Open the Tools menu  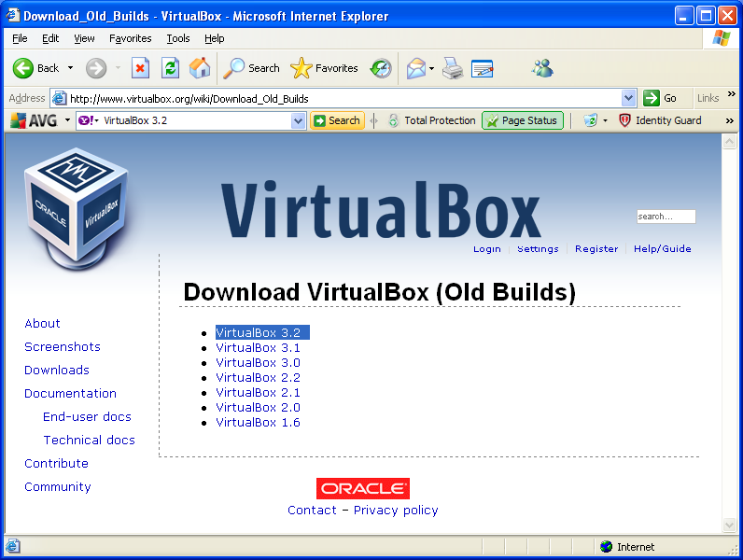tap(178, 38)
